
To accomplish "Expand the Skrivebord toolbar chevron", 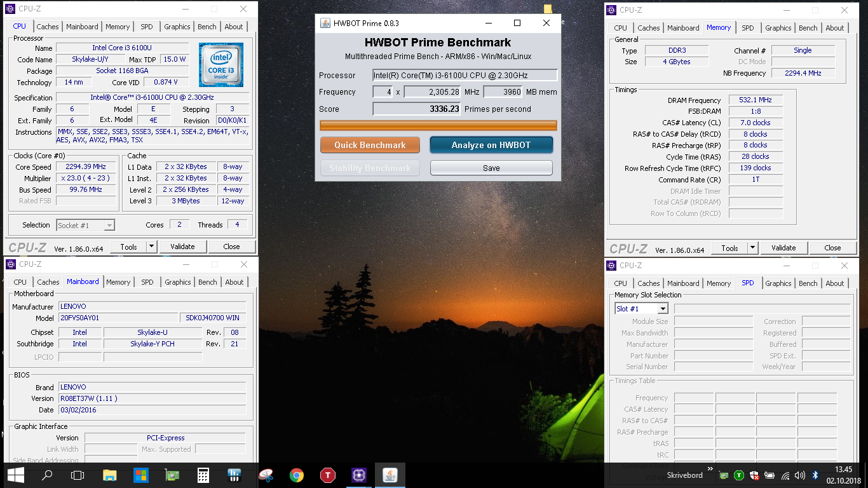I will (x=710, y=469).
